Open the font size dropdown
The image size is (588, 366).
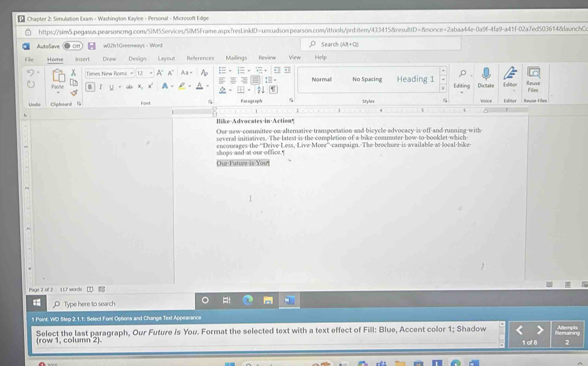(x=151, y=74)
